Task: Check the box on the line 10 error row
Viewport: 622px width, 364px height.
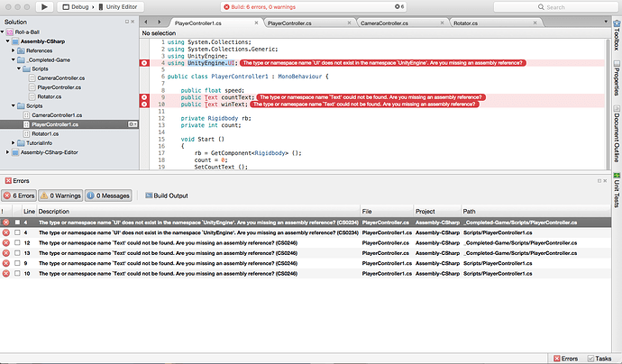Action: click(17, 273)
